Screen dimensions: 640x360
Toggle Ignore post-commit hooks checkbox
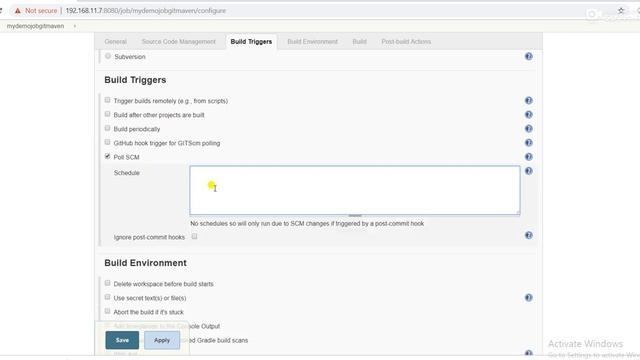tap(194, 236)
